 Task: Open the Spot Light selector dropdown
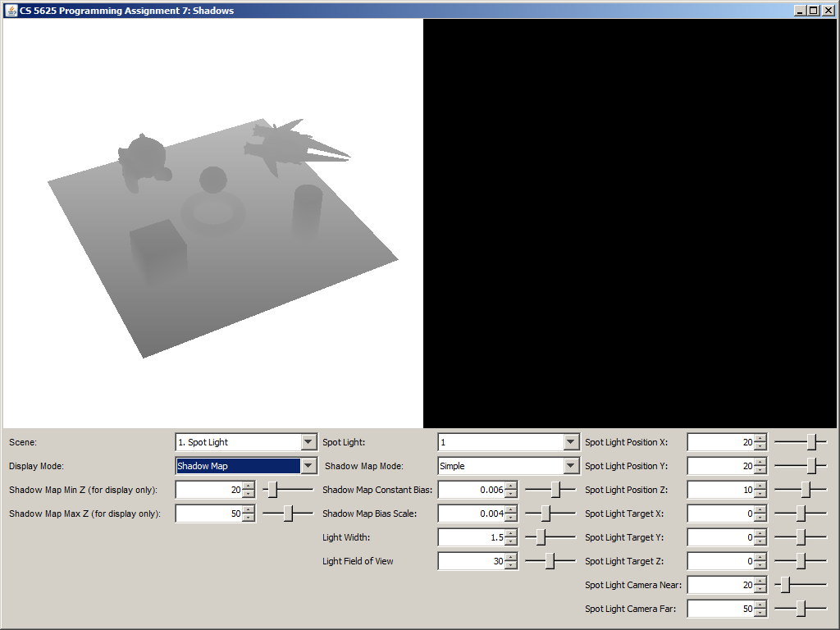[571, 442]
